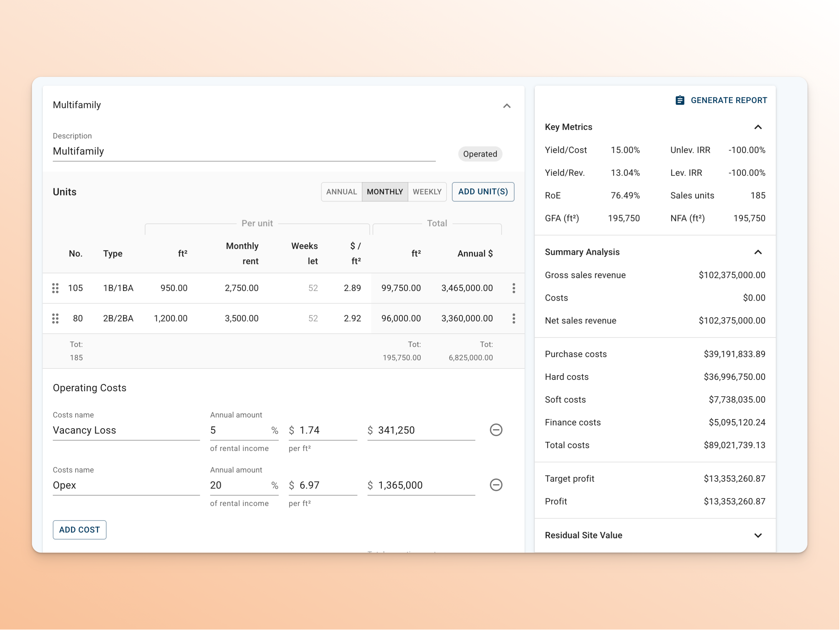Edit Vacancy Loss per ft² value 1.74
840x630 pixels.
click(x=323, y=430)
